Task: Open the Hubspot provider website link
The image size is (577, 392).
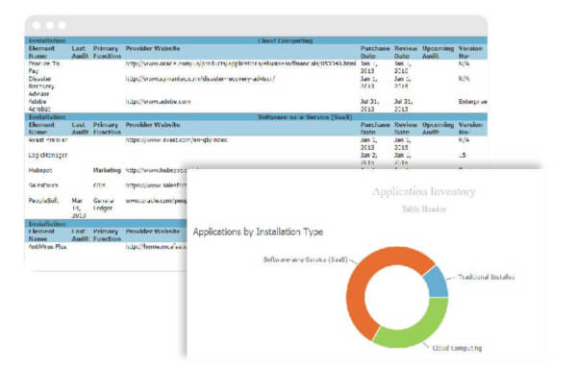Action: tap(156, 171)
